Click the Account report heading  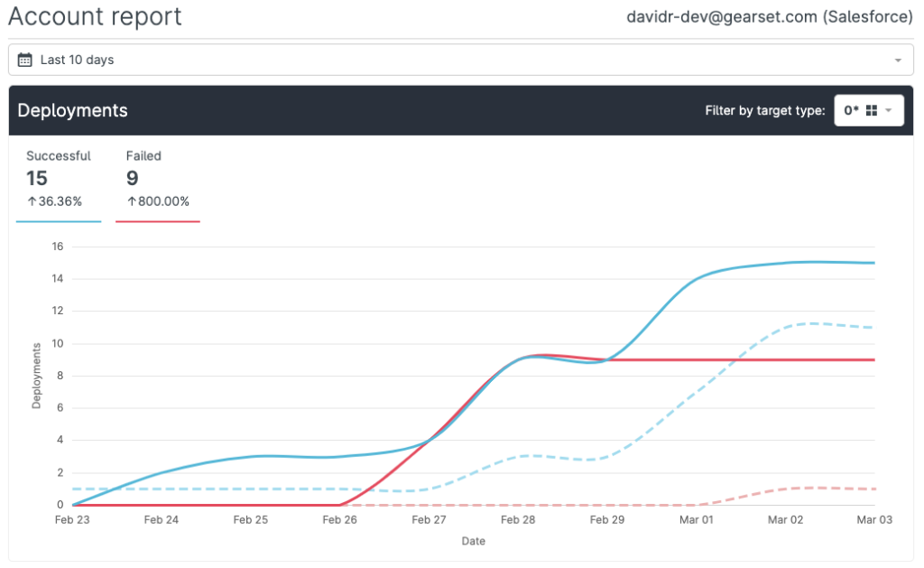[94, 16]
